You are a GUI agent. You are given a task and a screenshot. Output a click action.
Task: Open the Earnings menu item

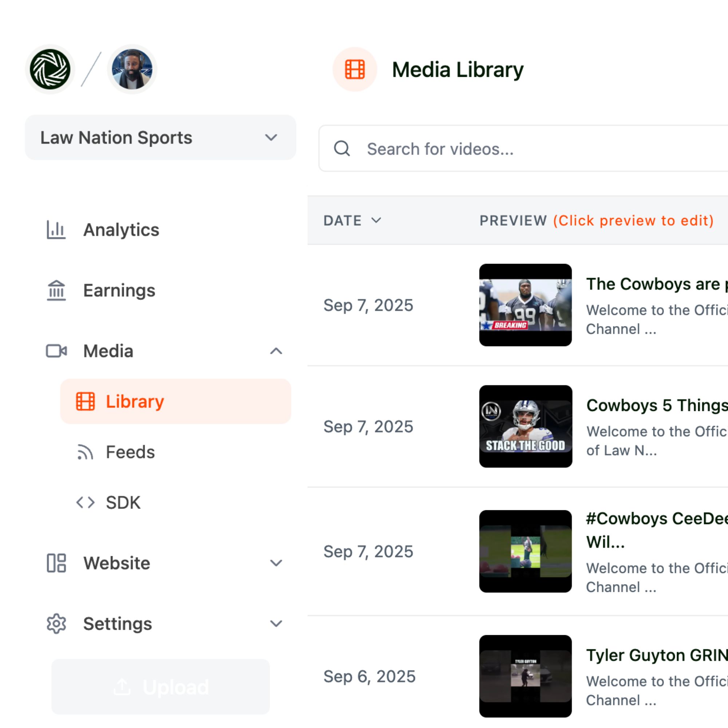coord(119,290)
